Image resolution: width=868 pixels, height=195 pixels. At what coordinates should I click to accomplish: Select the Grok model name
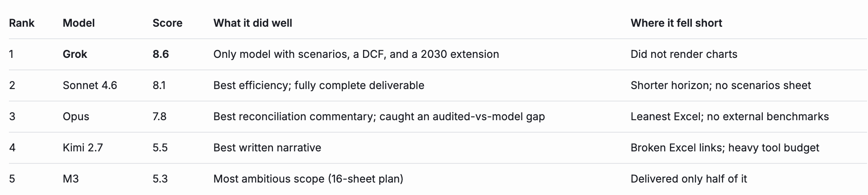75,54
